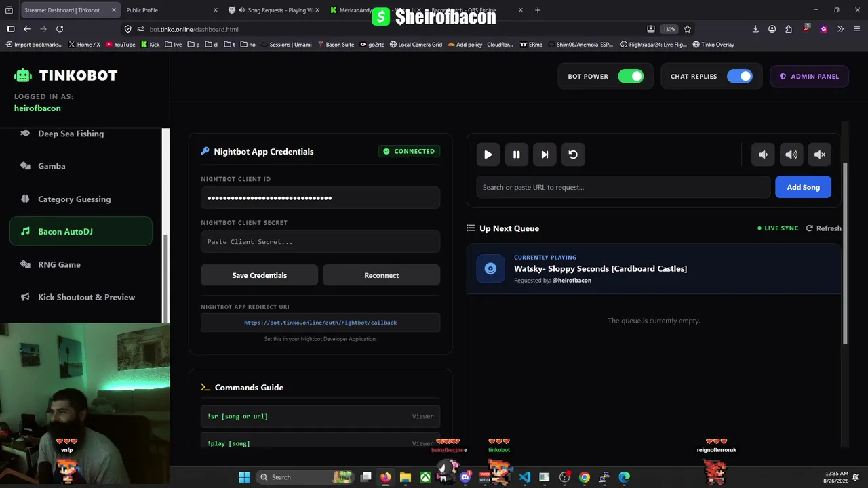Viewport: 868px width, 488px height.
Task: Skip to the next song
Action: click(545, 155)
